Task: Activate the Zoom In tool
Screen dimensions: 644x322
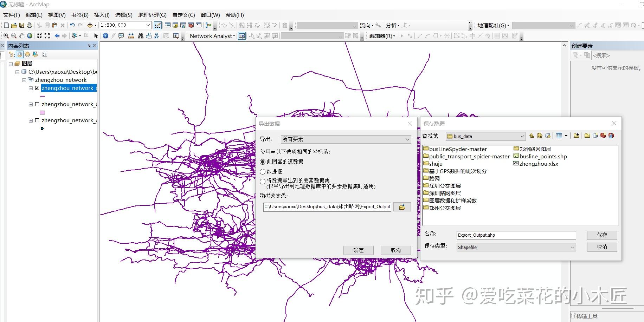Action: pyautogui.click(x=6, y=35)
